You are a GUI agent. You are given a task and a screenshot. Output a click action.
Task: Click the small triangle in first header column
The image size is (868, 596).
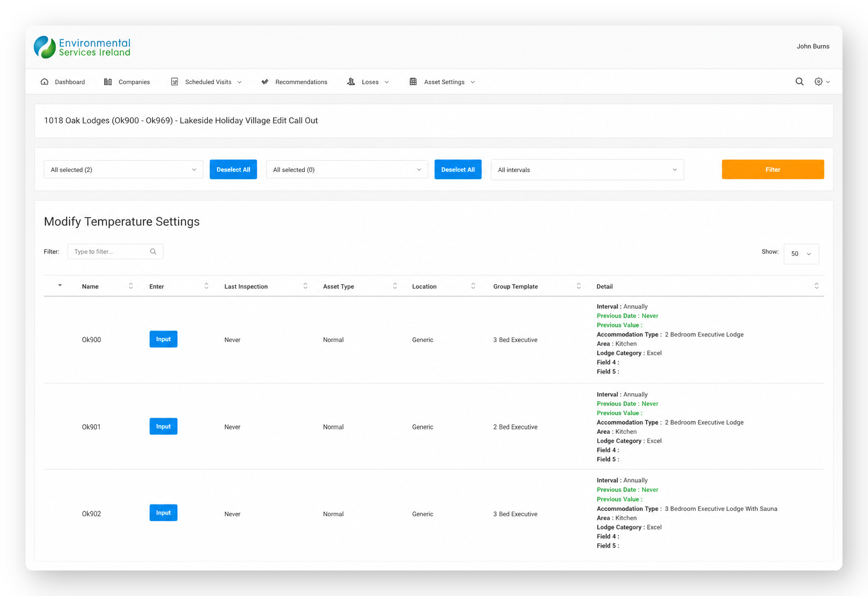tap(60, 286)
